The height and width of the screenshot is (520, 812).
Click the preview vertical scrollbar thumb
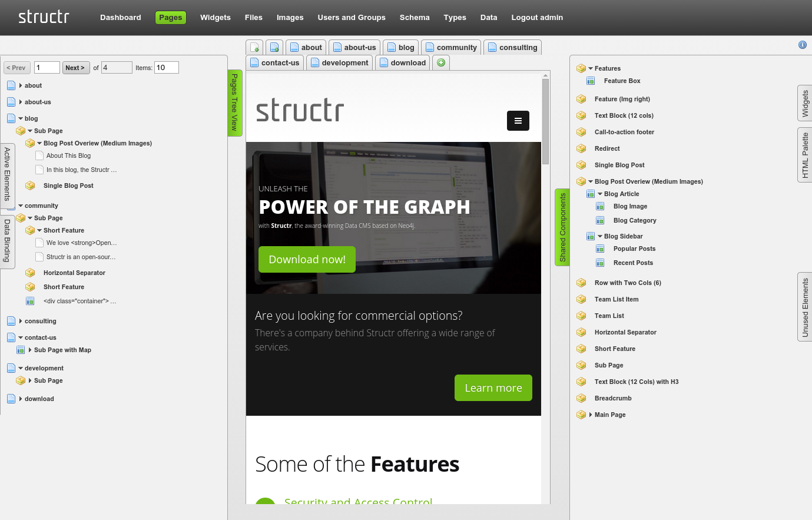click(546, 121)
